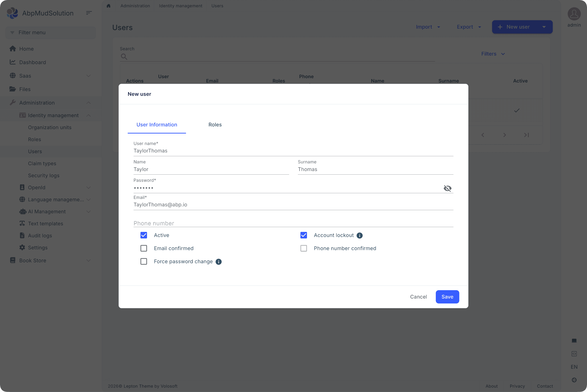Click the Email input field

[293, 205]
